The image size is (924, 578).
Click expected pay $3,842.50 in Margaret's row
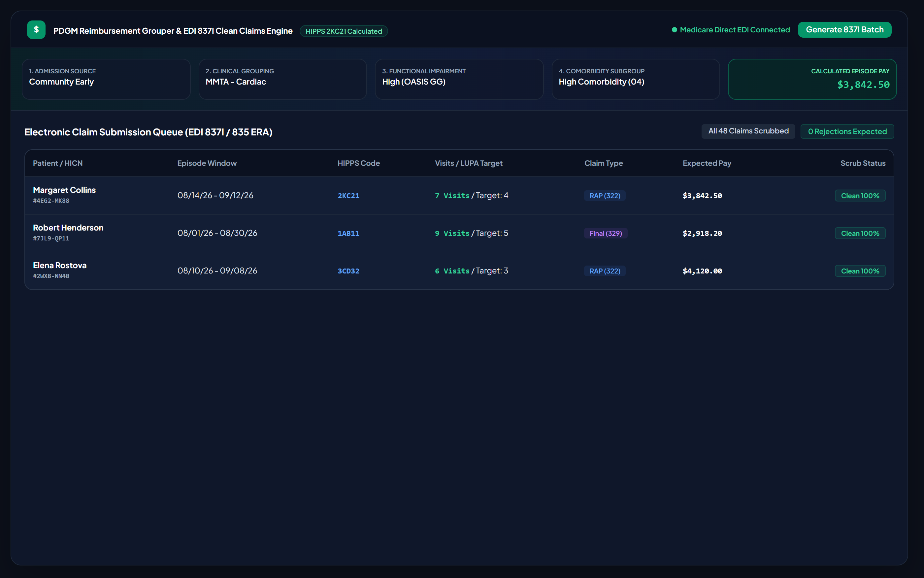(x=702, y=196)
